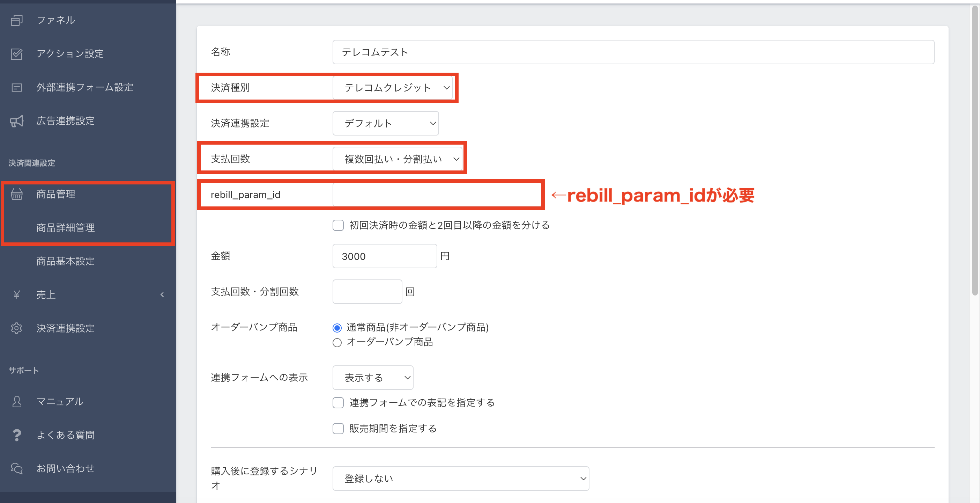This screenshot has width=980, height=503.
Task: Click the 決済連携設定 gear icon
Action: 16,328
